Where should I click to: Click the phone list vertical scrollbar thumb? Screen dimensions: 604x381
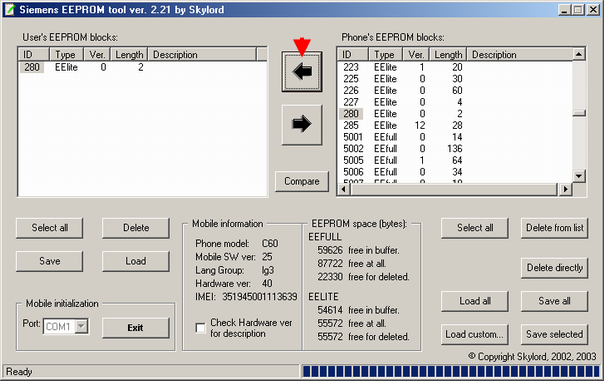coord(579,113)
